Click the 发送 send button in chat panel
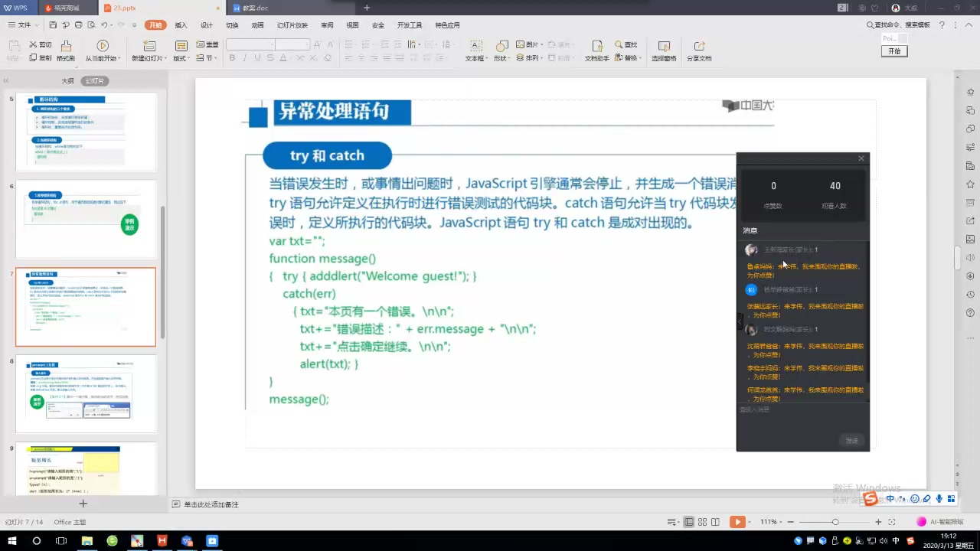The height and width of the screenshot is (551, 980). [x=851, y=440]
